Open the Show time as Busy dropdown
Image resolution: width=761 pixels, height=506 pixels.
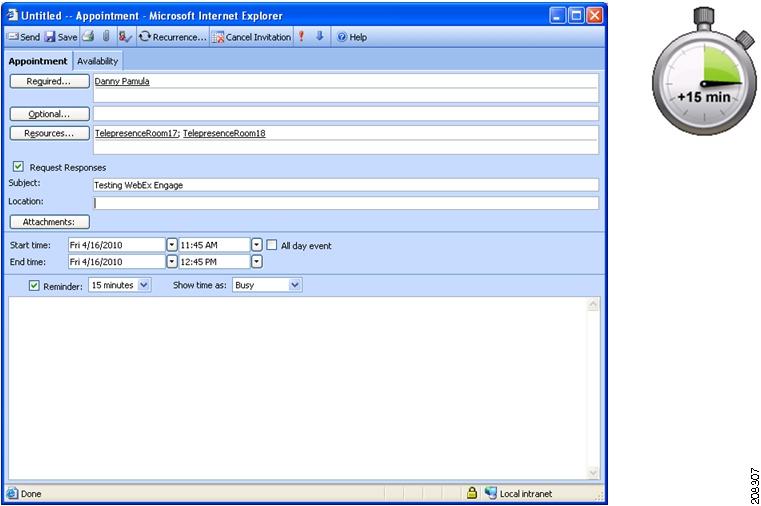click(x=295, y=285)
